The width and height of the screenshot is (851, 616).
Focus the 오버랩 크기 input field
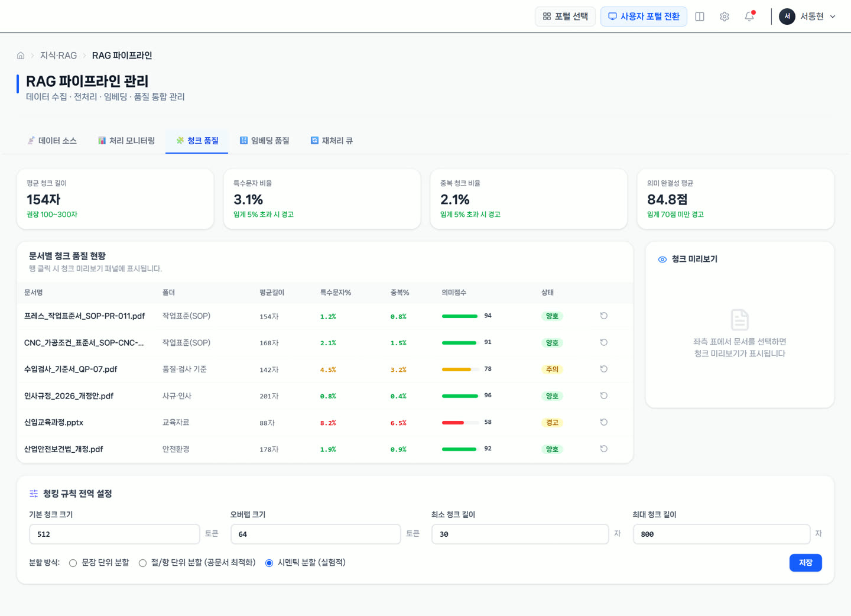coord(316,534)
